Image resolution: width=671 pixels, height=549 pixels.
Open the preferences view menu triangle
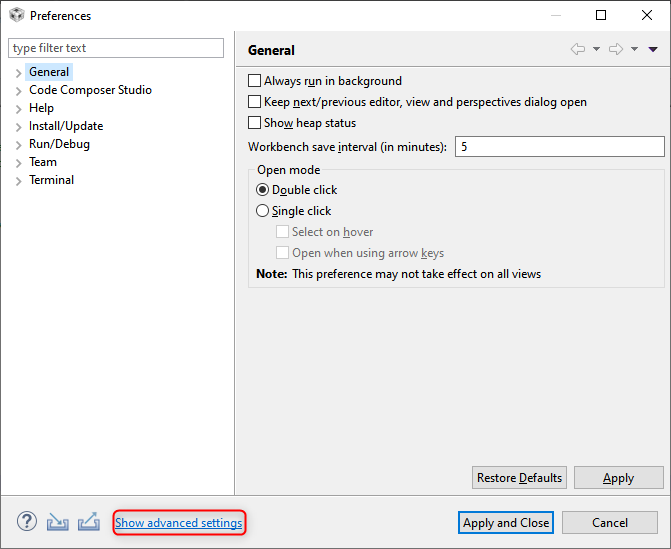pyautogui.click(x=653, y=49)
